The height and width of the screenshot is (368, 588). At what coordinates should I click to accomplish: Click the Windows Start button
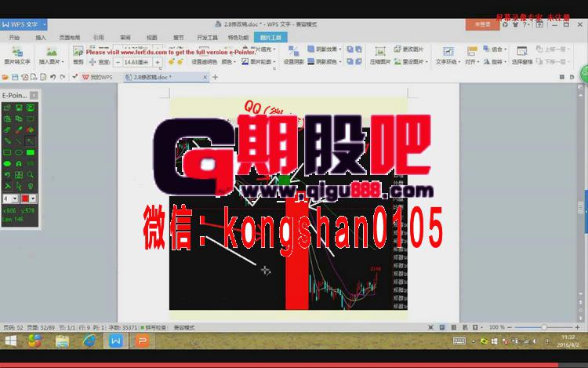click(10, 341)
